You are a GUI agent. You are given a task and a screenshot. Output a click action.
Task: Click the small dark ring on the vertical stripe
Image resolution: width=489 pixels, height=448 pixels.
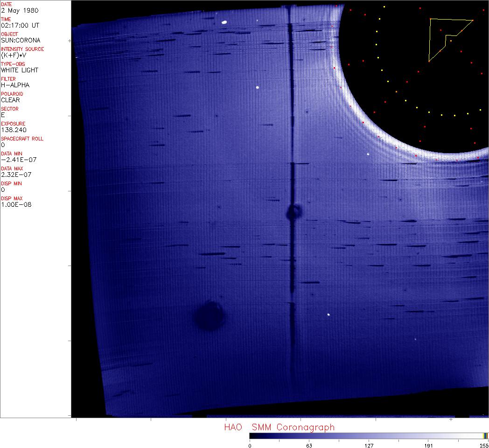[294, 212]
